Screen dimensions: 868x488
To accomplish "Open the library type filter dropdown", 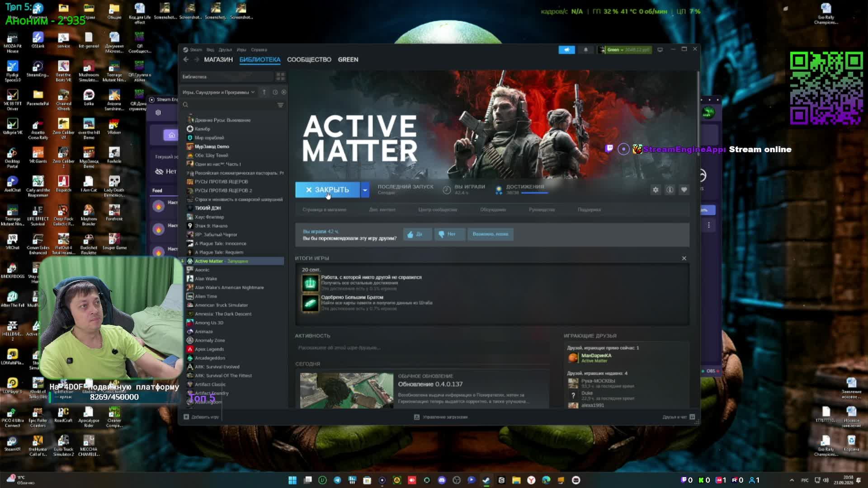I will pyautogui.click(x=219, y=92).
